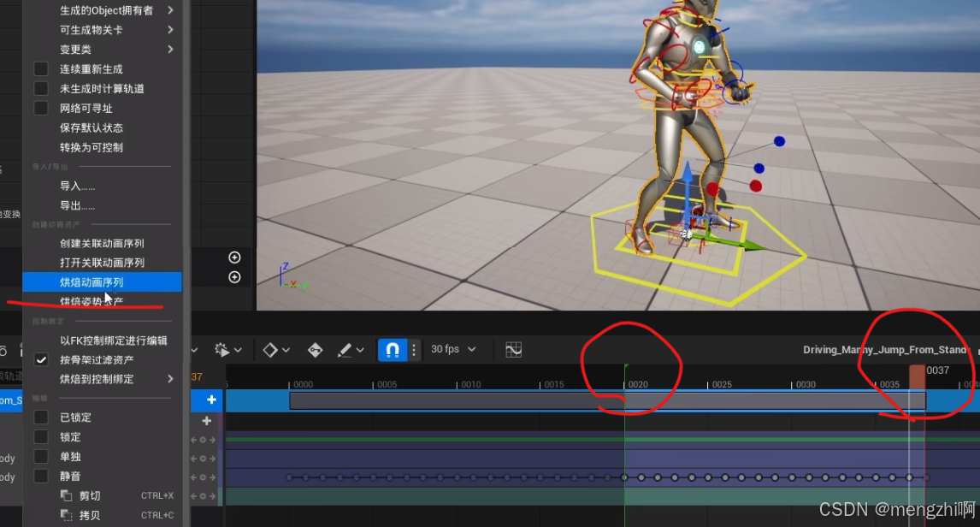Enable 锁定 checkbox
Viewport: 980px width, 527px height.
pyautogui.click(x=41, y=437)
